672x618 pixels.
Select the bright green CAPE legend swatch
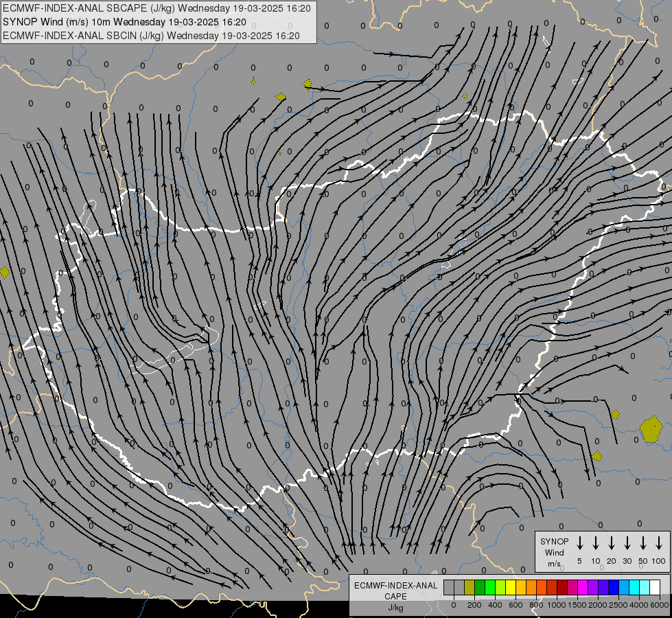click(x=490, y=587)
